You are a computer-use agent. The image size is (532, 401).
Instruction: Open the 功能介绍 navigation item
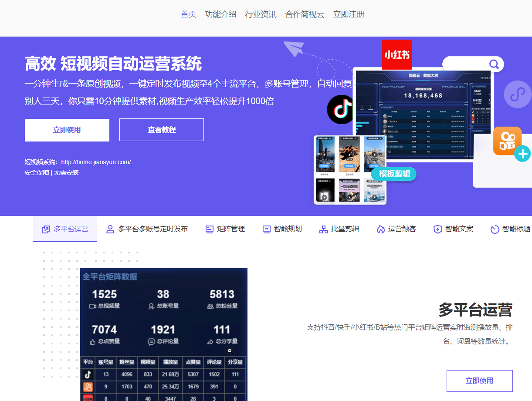[221, 14]
